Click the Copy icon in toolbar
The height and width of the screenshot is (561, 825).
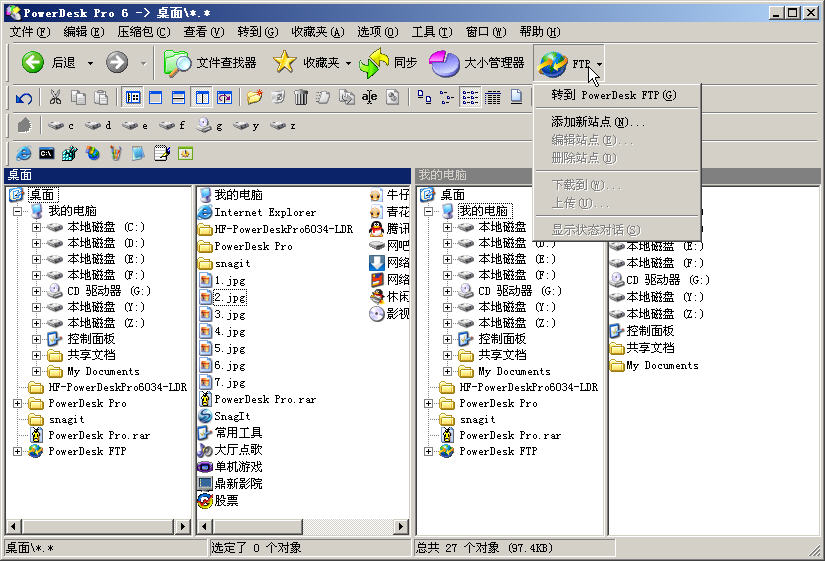tap(78, 97)
